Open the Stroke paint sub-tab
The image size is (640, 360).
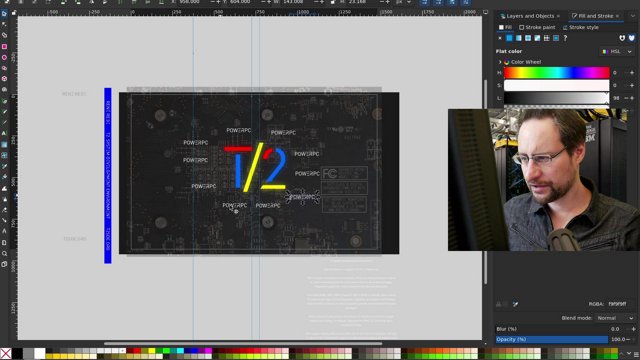point(537,27)
